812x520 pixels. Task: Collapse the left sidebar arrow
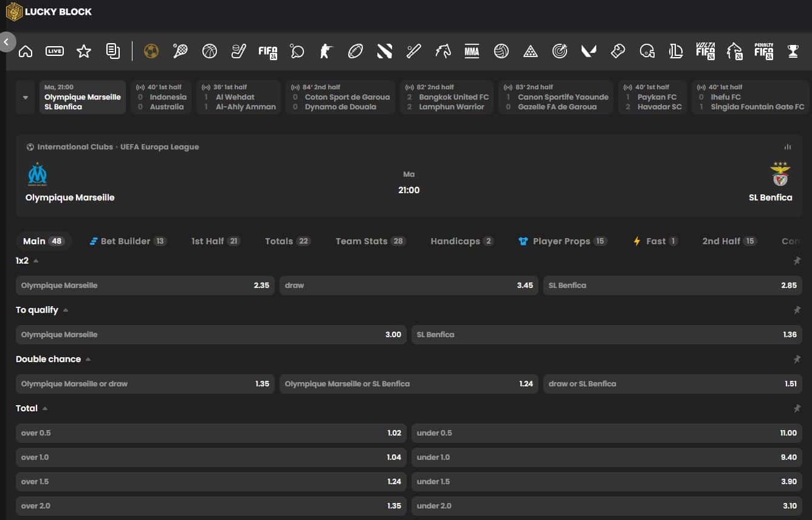pyautogui.click(x=6, y=42)
